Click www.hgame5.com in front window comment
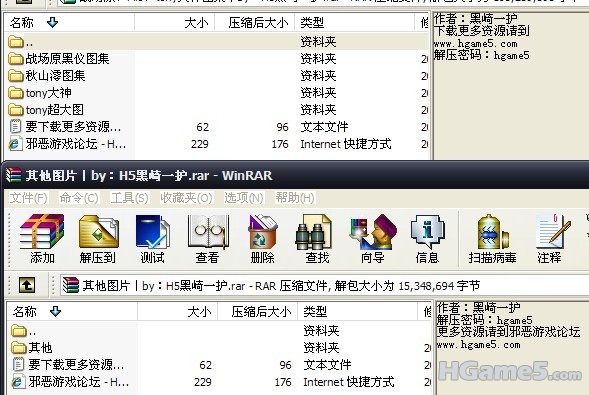The height and width of the screenshot is (395, 589). (x=478, y=345)
